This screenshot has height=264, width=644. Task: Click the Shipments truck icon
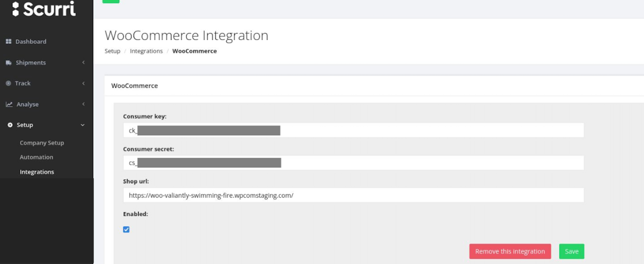coord(8,63)
